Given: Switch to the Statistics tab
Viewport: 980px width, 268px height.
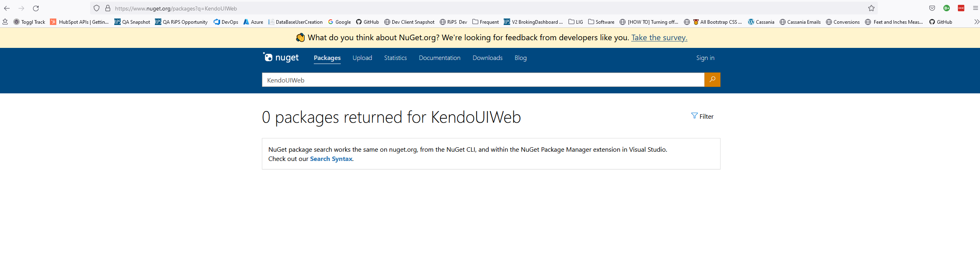Looking at the screenshot, I should [395, 58].
